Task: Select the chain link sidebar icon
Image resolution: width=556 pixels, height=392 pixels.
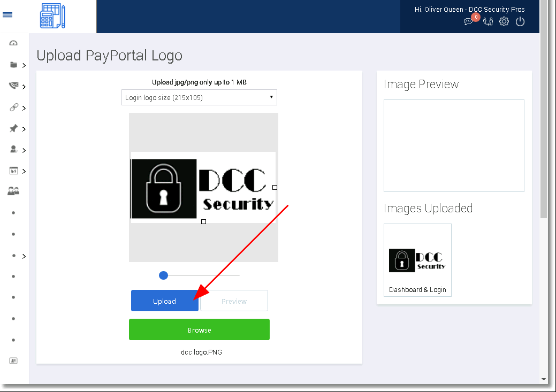Action: (x=13, y=107)
